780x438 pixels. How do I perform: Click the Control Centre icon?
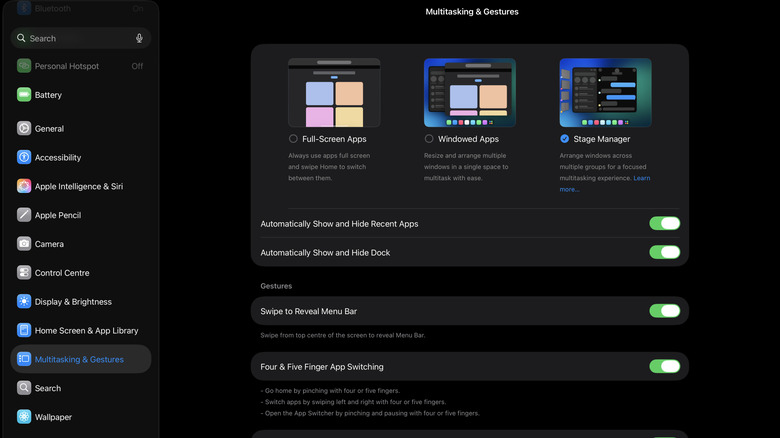pyautogui.click(x=24, y=273)
